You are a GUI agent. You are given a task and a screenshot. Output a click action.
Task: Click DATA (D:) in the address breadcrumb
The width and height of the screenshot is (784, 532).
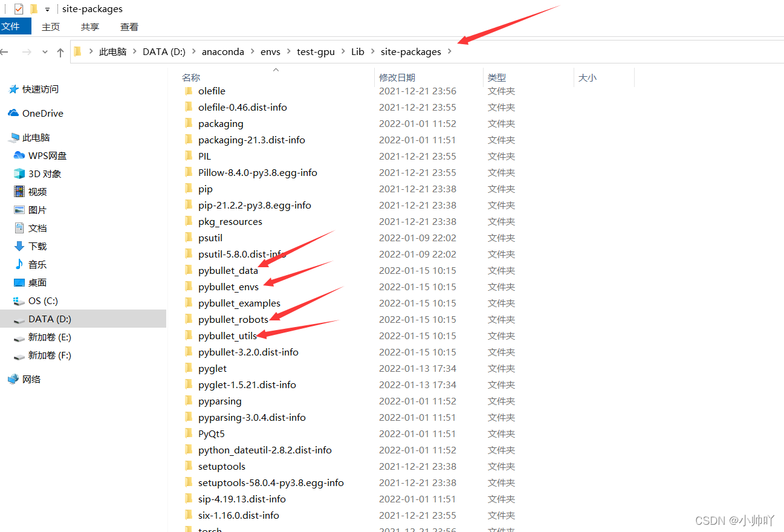[164, 52]
